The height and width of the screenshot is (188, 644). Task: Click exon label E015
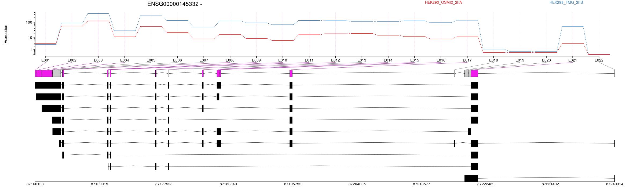414,60
